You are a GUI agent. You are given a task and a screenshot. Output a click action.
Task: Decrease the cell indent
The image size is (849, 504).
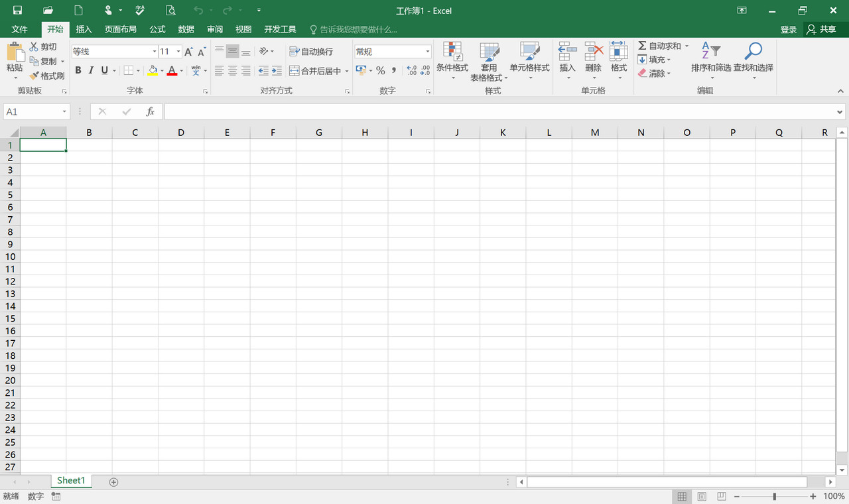click(x=263, y=70)
